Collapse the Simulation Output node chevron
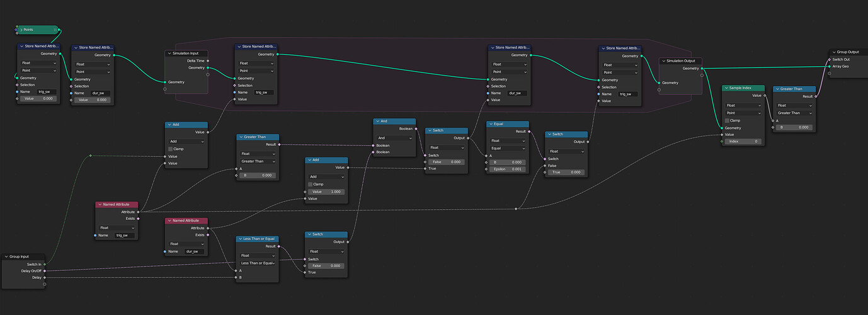Screen dimensions: 868x315 click(663, 61)
